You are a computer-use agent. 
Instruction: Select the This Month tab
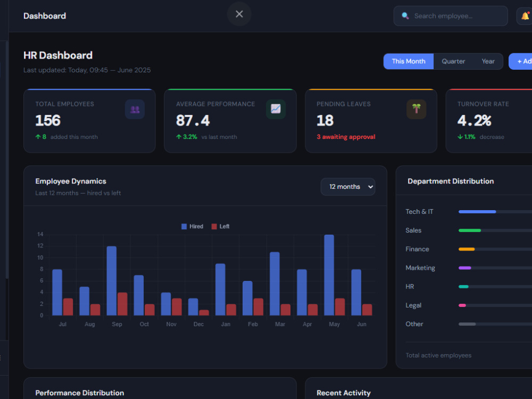coord(409,61)
